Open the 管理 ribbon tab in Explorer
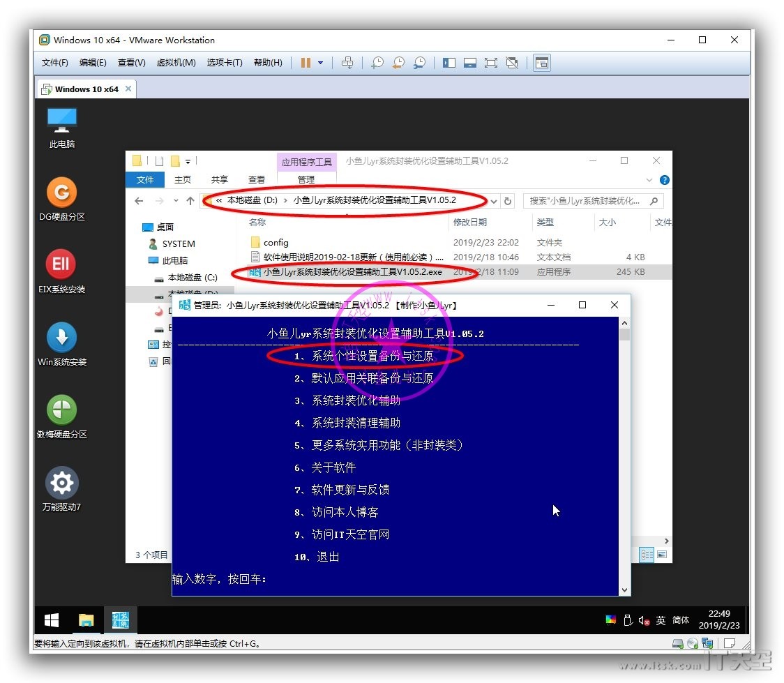Screen dimensions: 784x683 306,179
